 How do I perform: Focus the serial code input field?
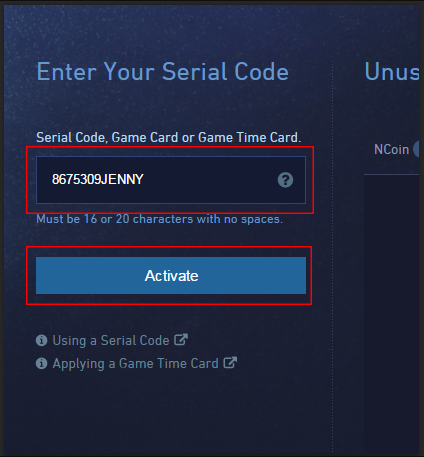coord(171,180)
